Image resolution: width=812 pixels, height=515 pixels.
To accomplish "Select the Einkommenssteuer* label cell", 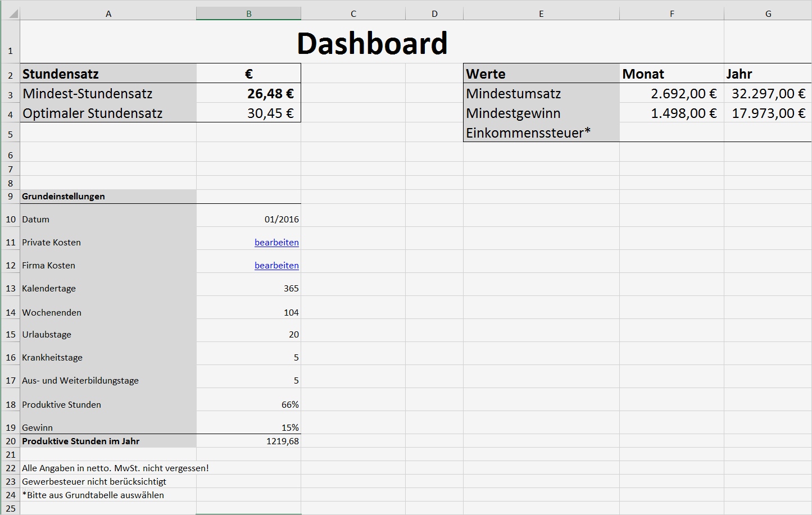I will 541,132.
